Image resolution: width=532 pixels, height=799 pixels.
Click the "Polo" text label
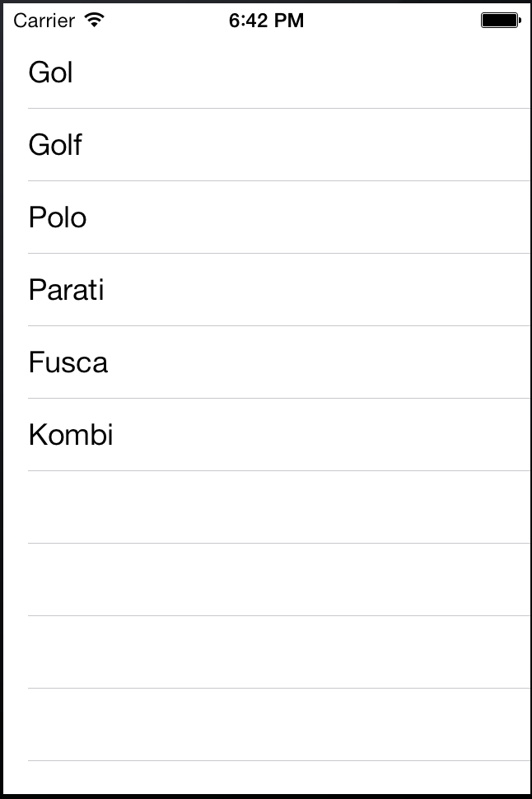pyautogui.click(x=57, y=217)
